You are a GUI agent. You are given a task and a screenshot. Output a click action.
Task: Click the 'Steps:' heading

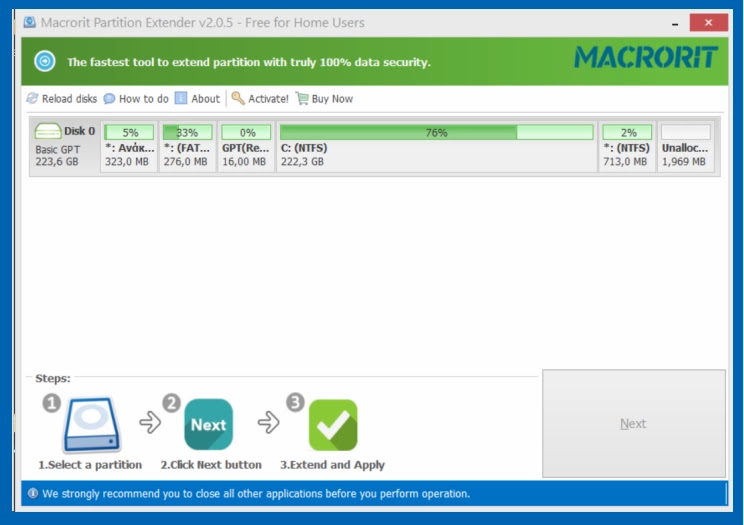[53, 378]
